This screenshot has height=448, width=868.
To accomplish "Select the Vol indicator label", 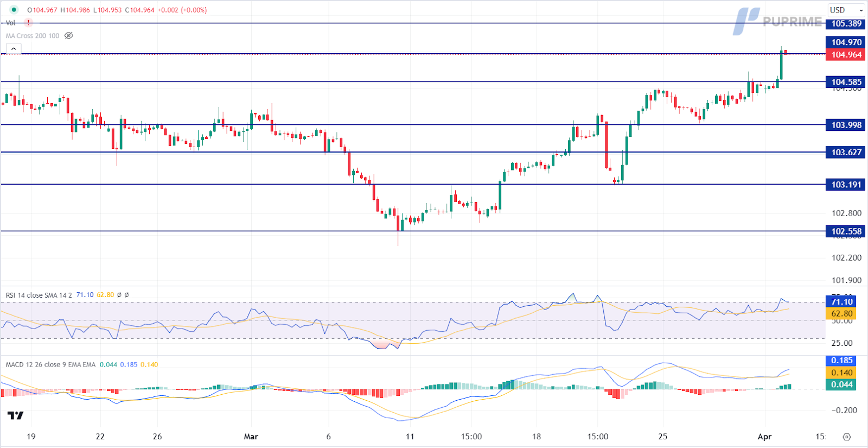I will 10,23.
